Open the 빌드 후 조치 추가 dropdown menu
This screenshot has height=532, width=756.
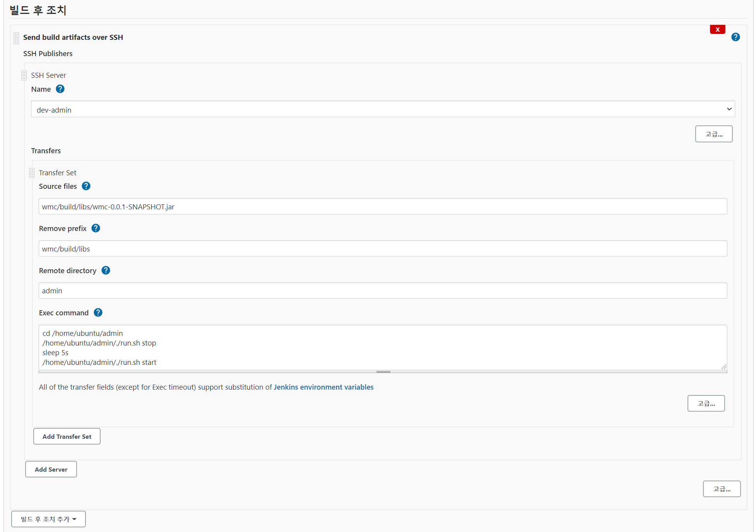tap(48, 519)
